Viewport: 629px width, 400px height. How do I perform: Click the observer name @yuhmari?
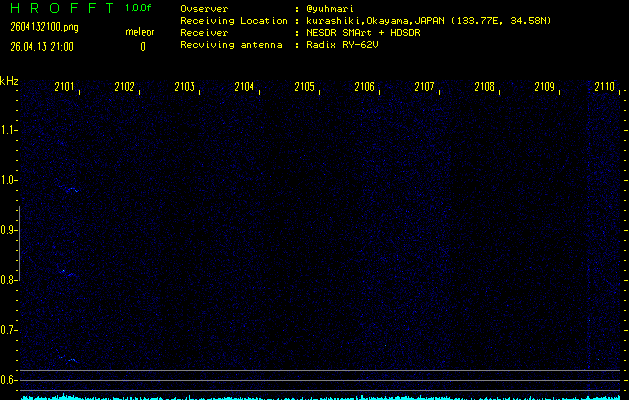pos(330,9)
